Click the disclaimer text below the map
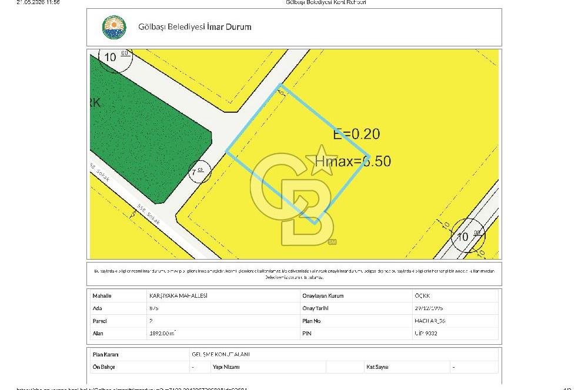 (x=295, y=274)
